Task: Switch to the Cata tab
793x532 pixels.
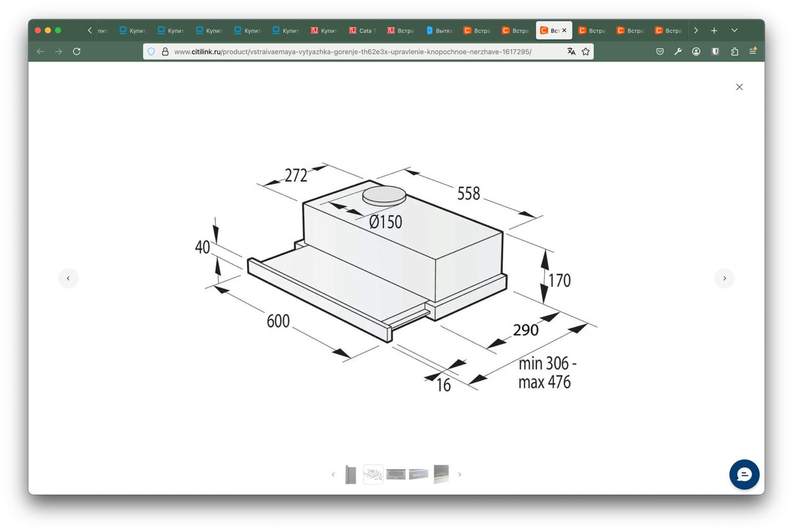Action: tap(362, 30)
